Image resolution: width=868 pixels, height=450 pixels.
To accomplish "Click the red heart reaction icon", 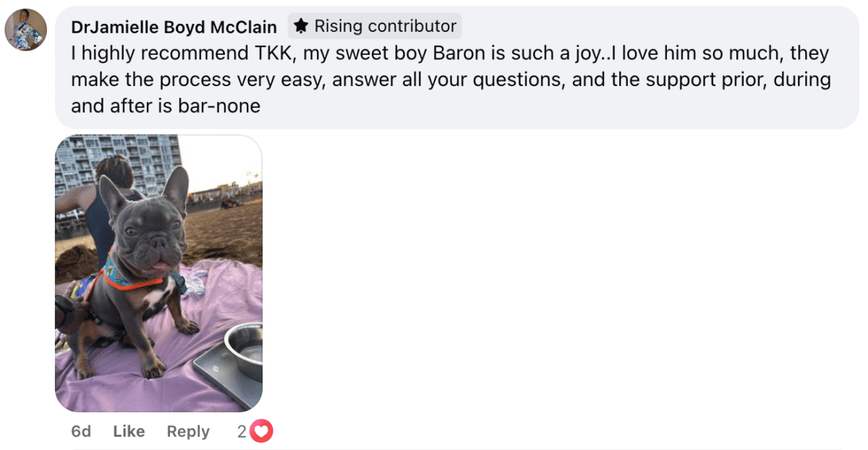I will click(262, 432).
